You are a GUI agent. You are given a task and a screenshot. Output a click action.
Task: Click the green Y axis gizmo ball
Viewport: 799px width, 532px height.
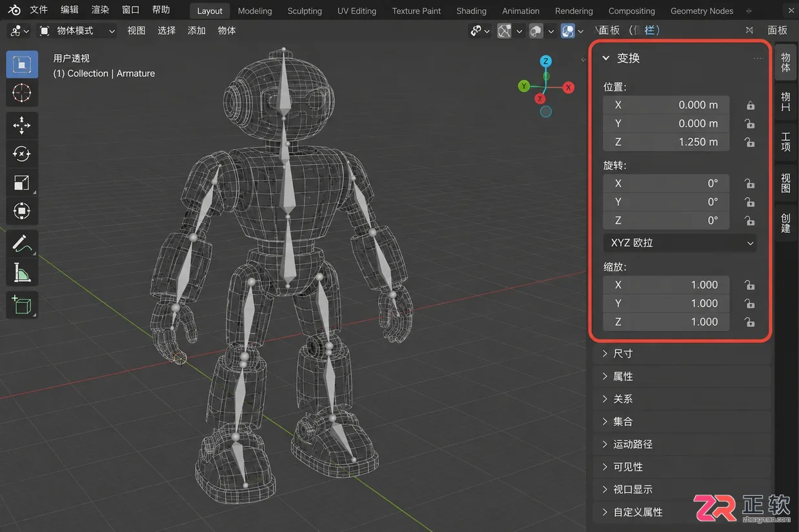tap(524, 86)
